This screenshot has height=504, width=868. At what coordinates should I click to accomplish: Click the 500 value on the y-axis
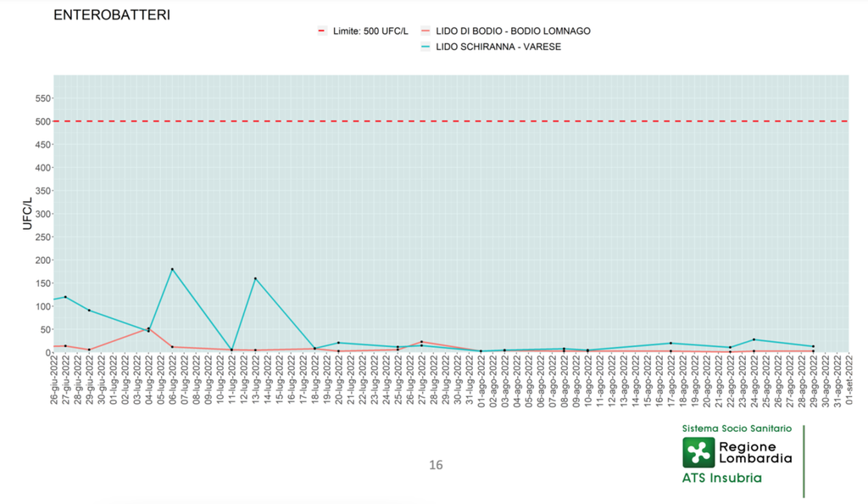pyautogui.click(x=41, y=121)
